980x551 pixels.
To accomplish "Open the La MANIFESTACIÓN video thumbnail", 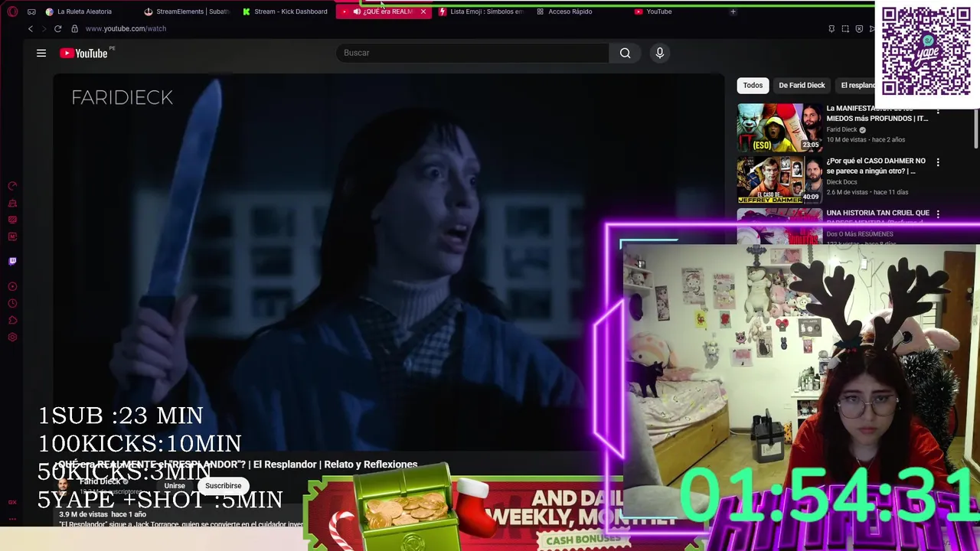I will point(779,127).
